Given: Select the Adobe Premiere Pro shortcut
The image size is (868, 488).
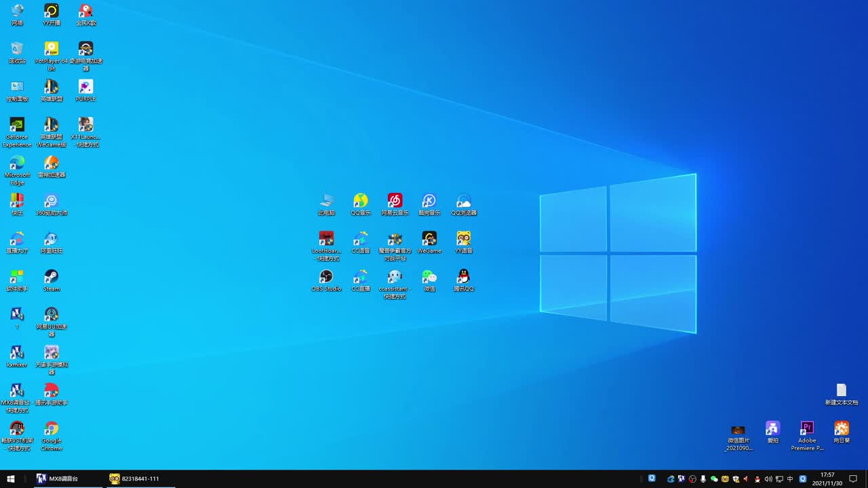Looking at the screenshot, I should tap(807, 436).
